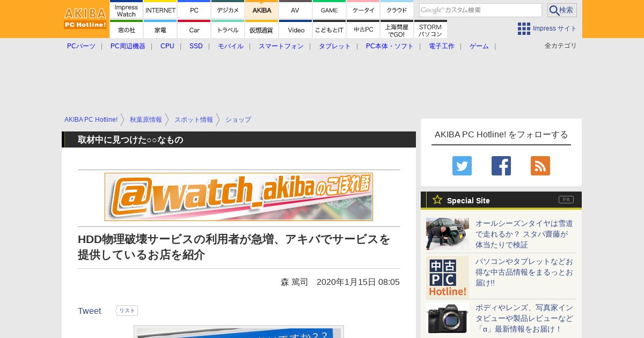Viewport: 644px width, 338px height.
Task: Select article author 森 篤司
Action: pyautogui.click(x=294, y=282)
